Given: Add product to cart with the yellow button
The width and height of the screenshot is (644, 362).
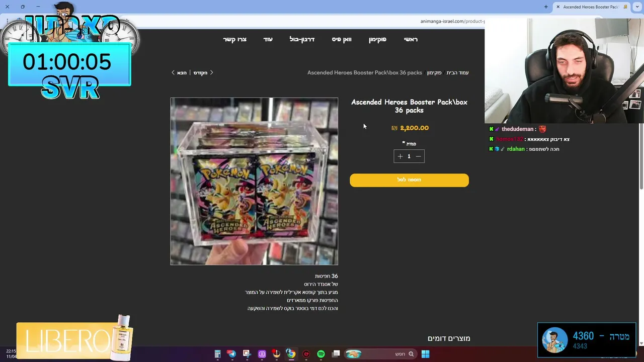Looking at the screenshot, I should pyautogui.click(x=409, y=180).
